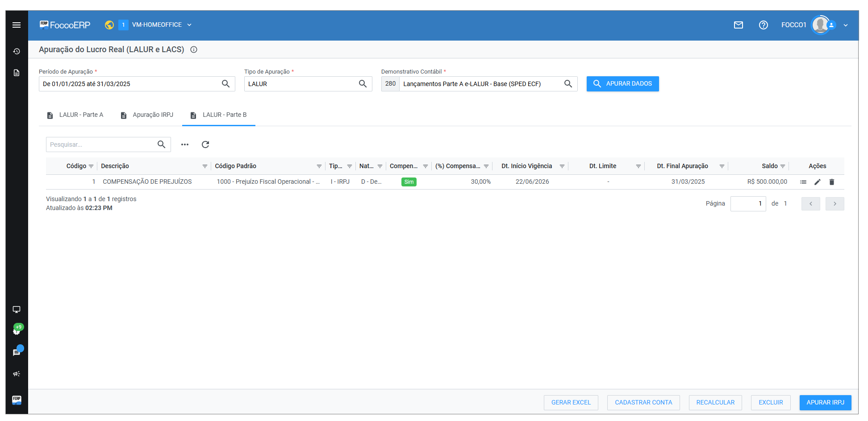Go to next page arrow
Viewport: 868px width, 421px height.
tap(835, 204)
